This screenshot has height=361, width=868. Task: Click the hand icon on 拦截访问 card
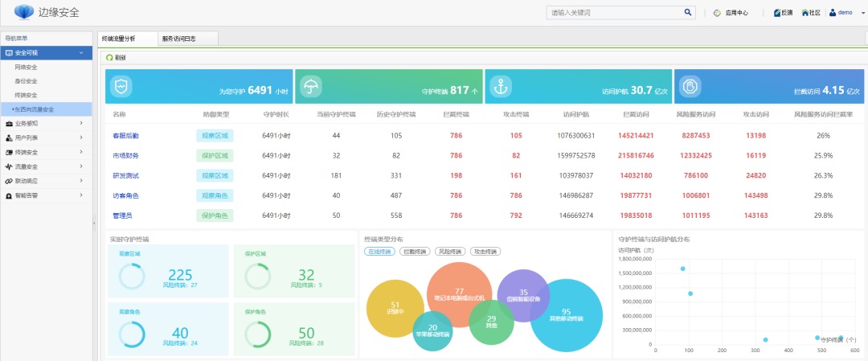click(690, 87)
